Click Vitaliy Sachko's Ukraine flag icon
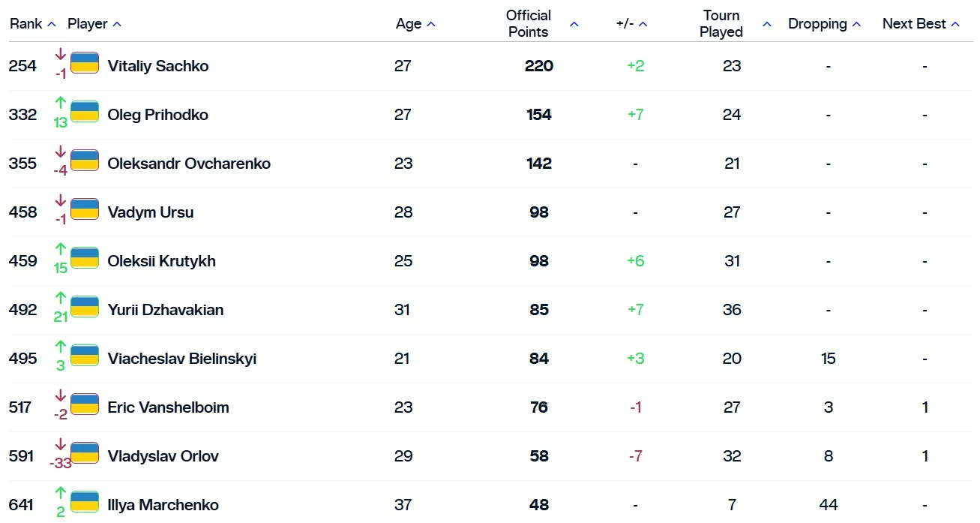980x523 pixels. click(x=85, y=63)
